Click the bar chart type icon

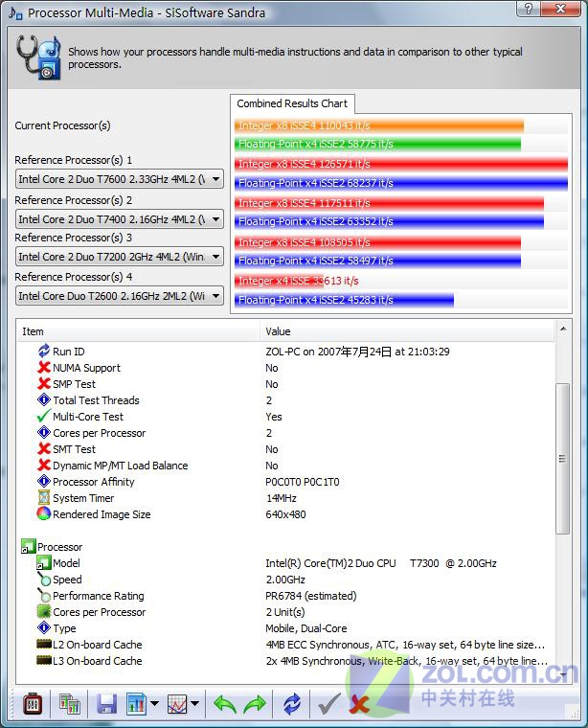pyautogui.click(x=136, y=704)
